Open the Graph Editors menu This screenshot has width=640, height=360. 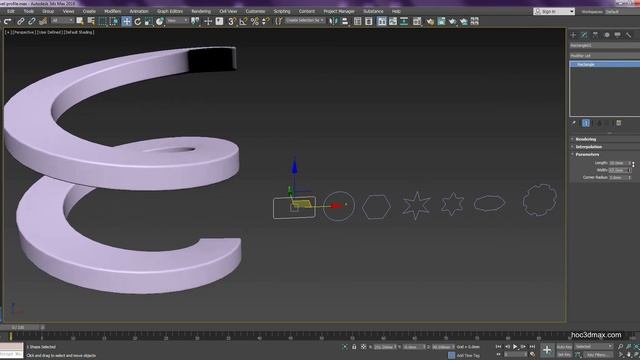pyautogui.click(x=170, y=11)
